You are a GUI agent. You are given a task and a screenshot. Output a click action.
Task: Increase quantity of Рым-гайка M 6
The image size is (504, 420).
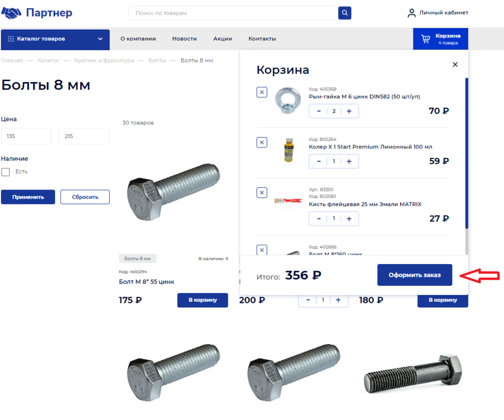pos(349,111)
